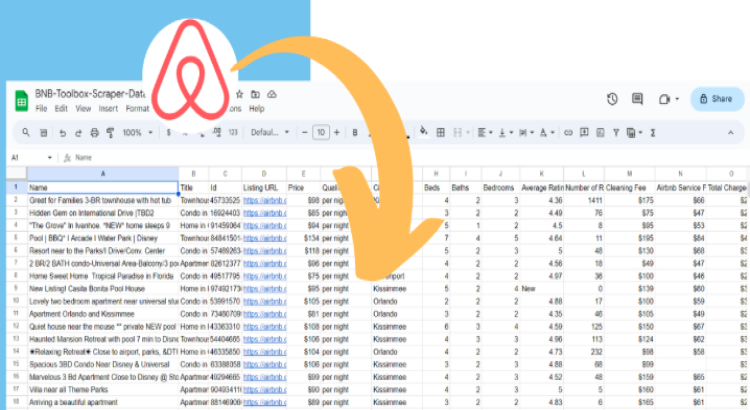
Task: Open the Edit menu
Action: click(x=61, y=109)
